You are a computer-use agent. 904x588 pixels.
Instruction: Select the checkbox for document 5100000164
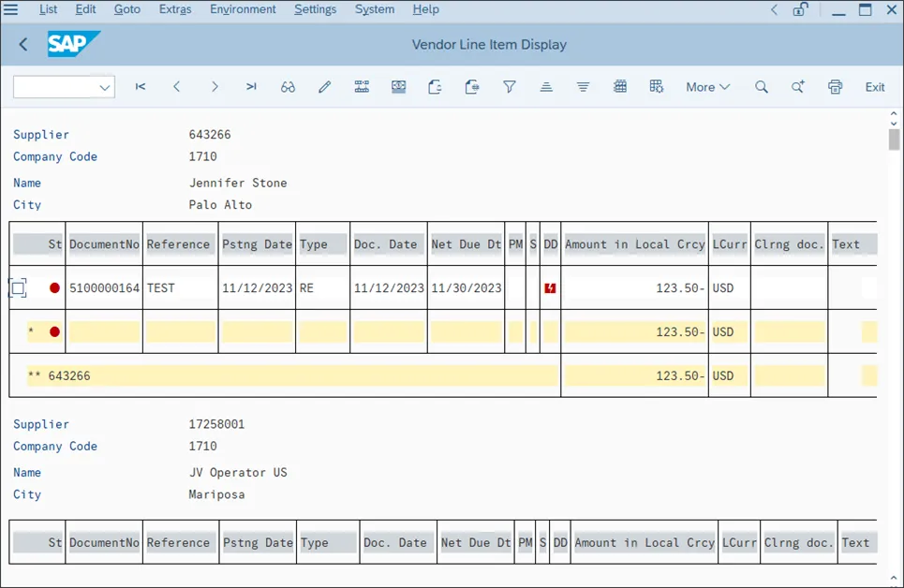click(x=18, y=287)
